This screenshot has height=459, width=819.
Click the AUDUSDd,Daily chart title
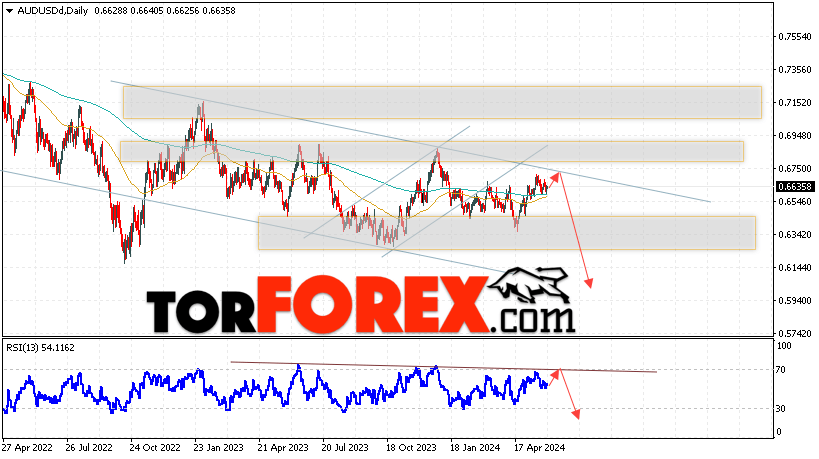tap(53, 10)
